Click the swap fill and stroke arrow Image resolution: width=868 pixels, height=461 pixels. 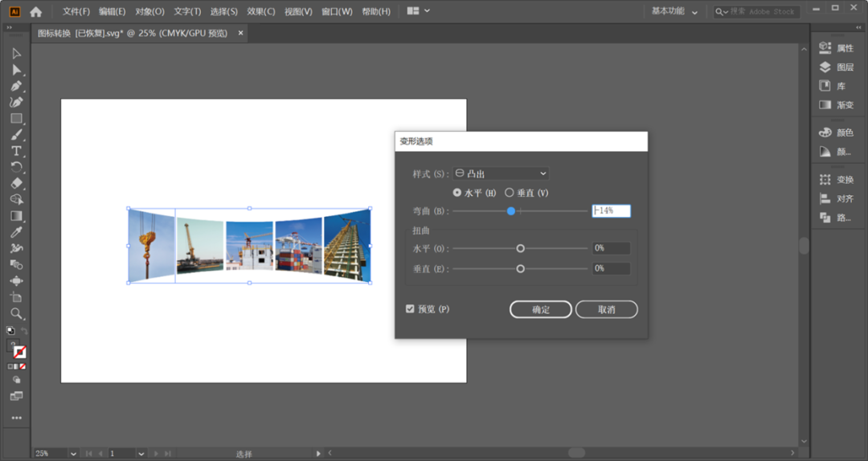tap(24, 331)
